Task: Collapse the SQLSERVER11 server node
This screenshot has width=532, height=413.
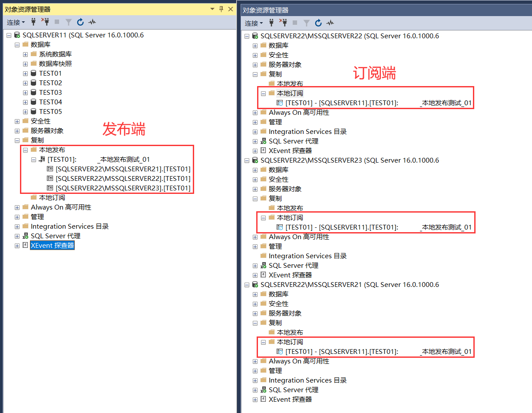Action: coord(9,35)
